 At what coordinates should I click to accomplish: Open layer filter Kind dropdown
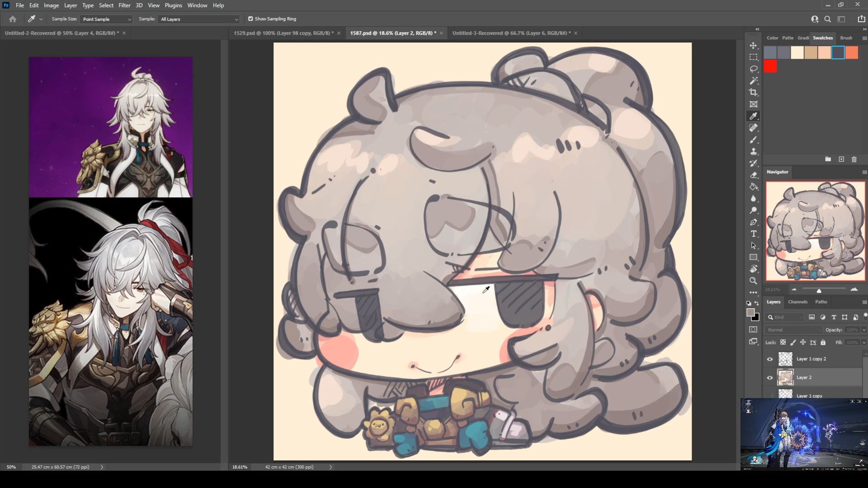pyautogui.click(x=785, y=317)
